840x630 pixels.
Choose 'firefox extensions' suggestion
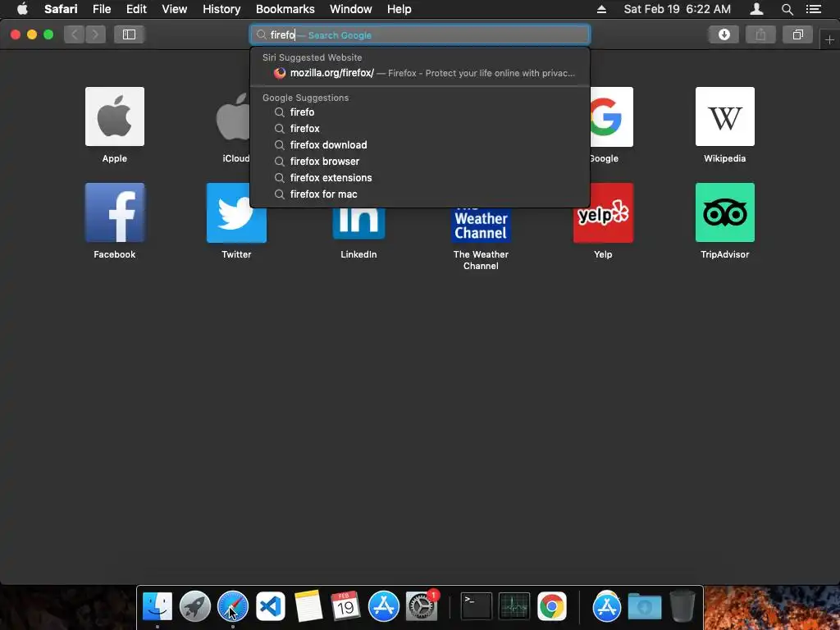pos(420,178)
